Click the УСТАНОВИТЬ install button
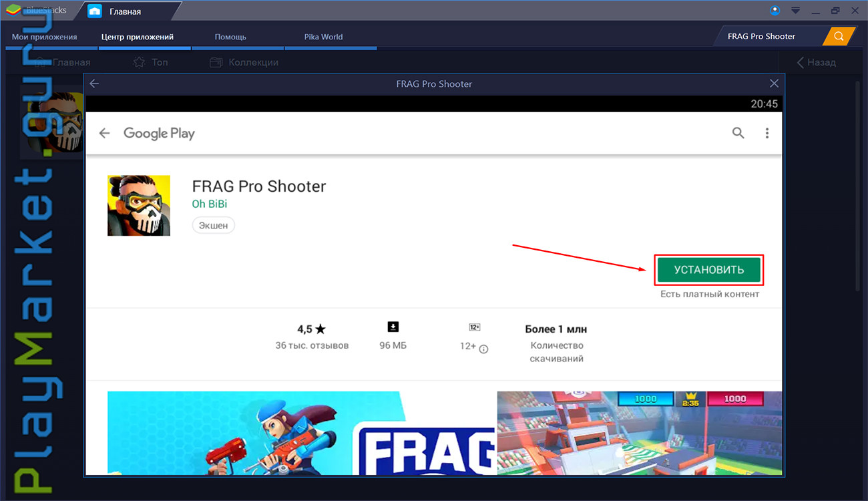Viewport: 868px width, 501px height. click(708, 270)
